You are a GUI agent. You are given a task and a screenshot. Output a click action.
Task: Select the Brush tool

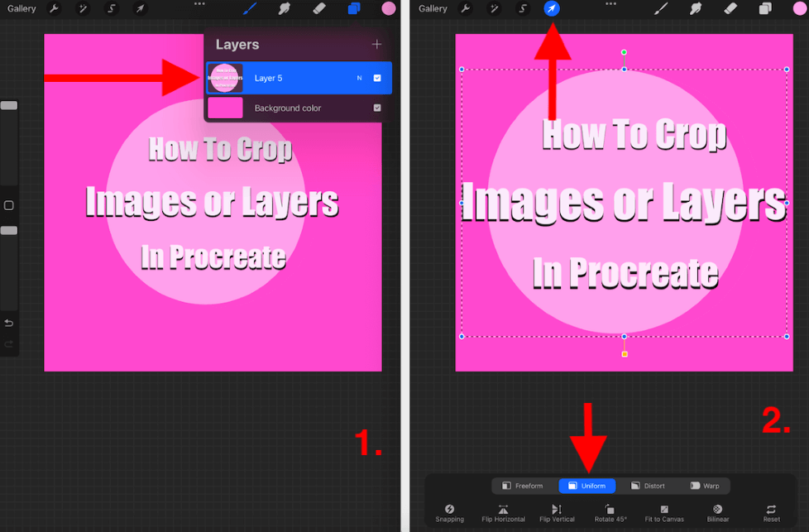point(249,9)
